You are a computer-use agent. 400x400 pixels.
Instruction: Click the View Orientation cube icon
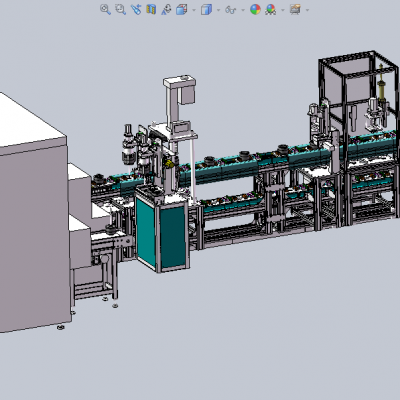(181, 9)
